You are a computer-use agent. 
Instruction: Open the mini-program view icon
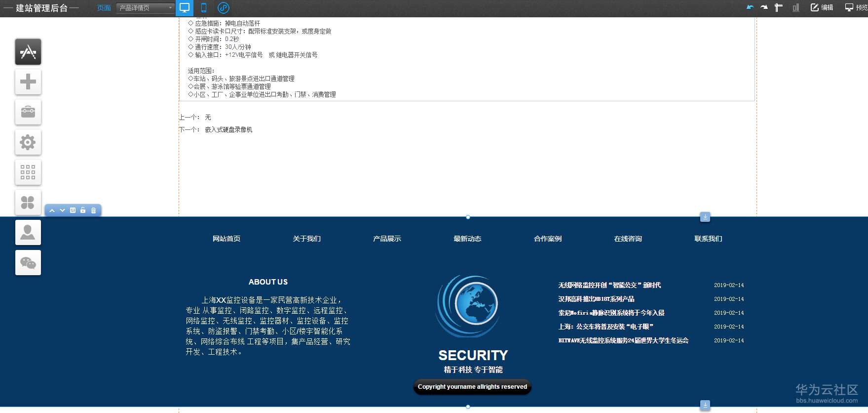224,8
